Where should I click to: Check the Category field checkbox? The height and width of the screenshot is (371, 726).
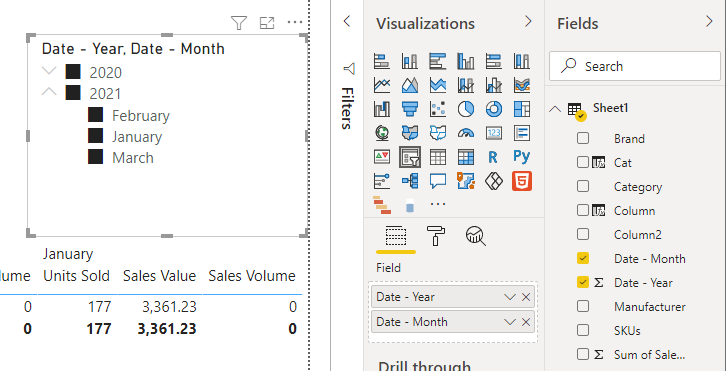click(583, 186)
